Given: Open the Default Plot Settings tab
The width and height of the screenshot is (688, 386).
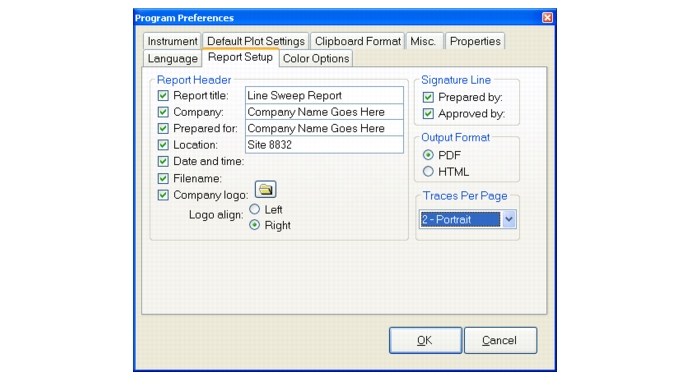Looking at the screenshot, I should (x=256, y=41).
